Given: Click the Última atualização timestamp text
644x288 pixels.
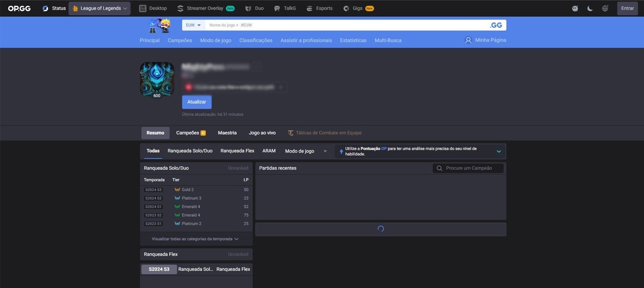Looking at the screenshot, I should tap(212, 114).
